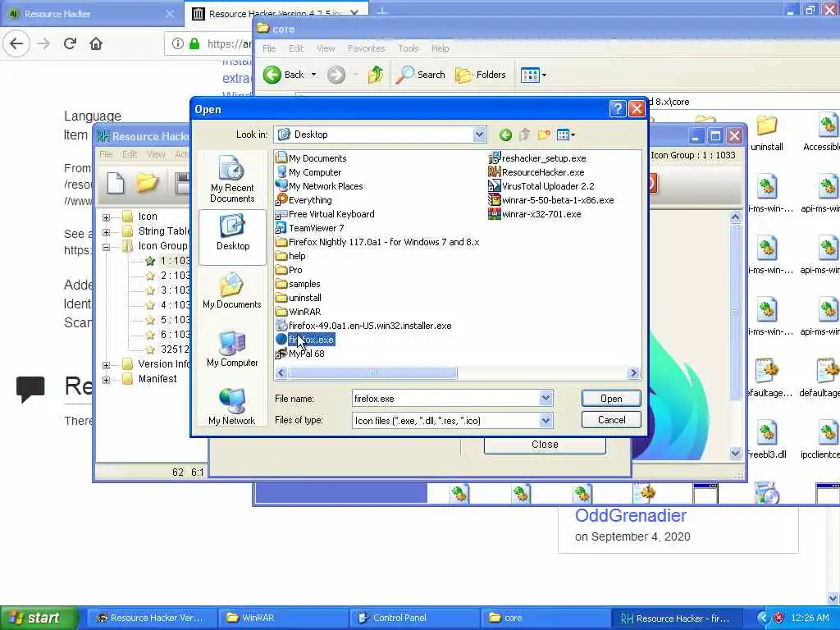Open Favorites menu in core window
This screenshot has width=840, height=630.
[367, 48]
